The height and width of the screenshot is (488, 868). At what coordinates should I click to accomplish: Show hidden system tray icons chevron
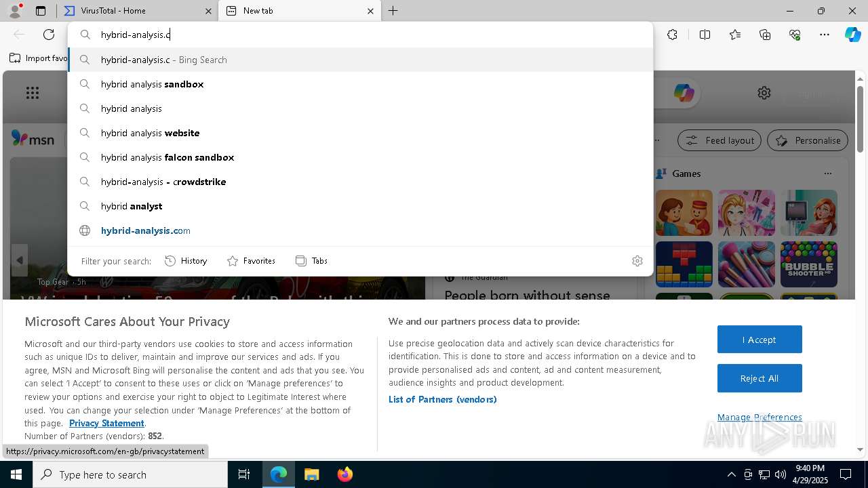731,474
